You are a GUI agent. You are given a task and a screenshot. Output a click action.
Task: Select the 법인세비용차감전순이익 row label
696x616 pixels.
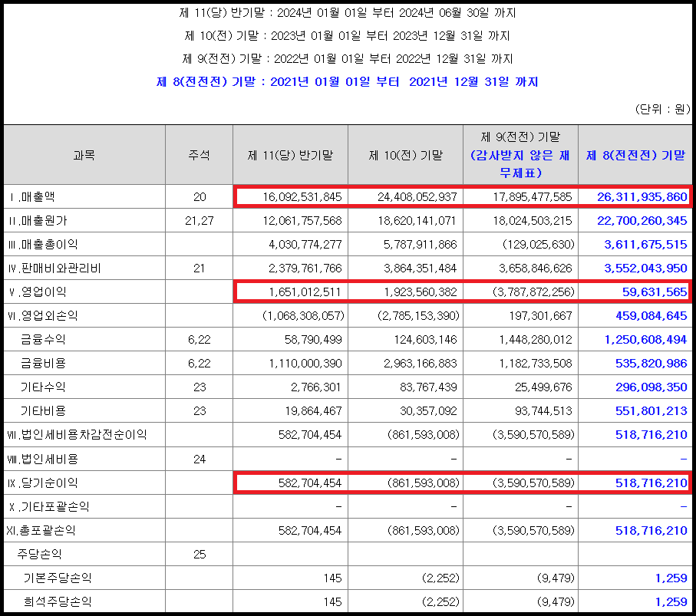(78, 434)
